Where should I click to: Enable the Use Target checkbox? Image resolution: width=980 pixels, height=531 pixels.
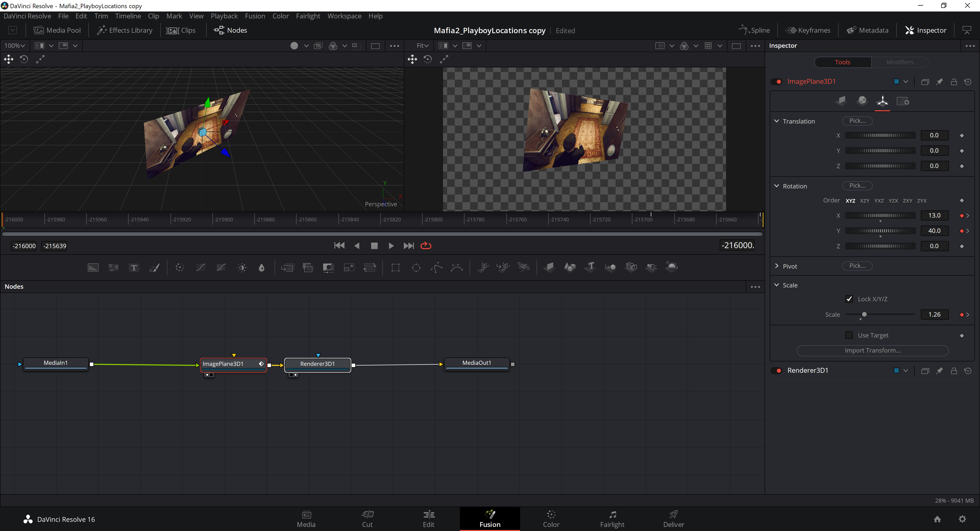click(x=849, y=335)
